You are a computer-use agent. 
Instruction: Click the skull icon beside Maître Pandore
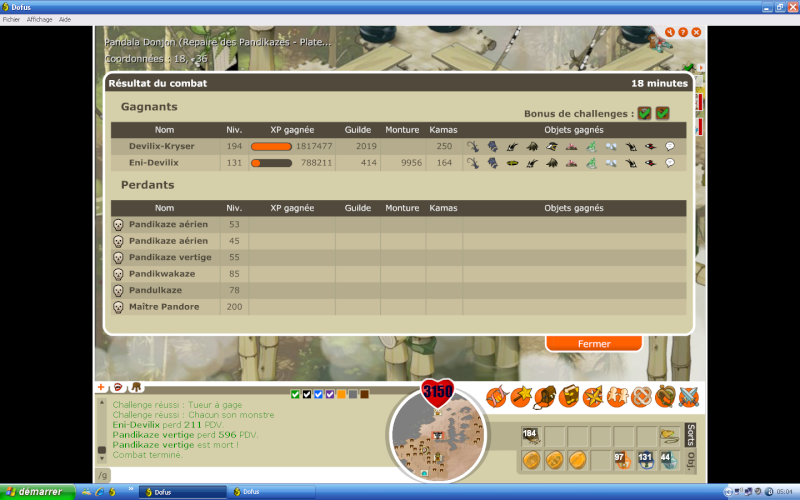tap(118, 307)
